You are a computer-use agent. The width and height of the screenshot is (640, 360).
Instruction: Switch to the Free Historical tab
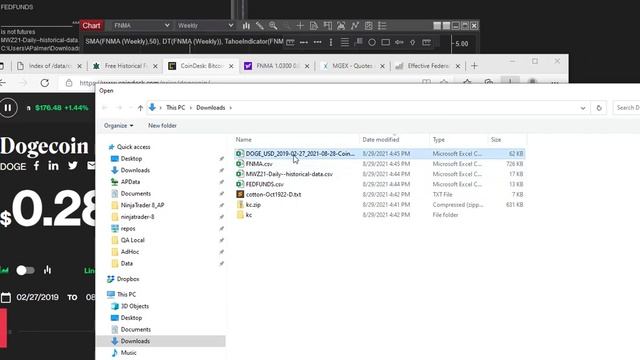tap(124, 66)
